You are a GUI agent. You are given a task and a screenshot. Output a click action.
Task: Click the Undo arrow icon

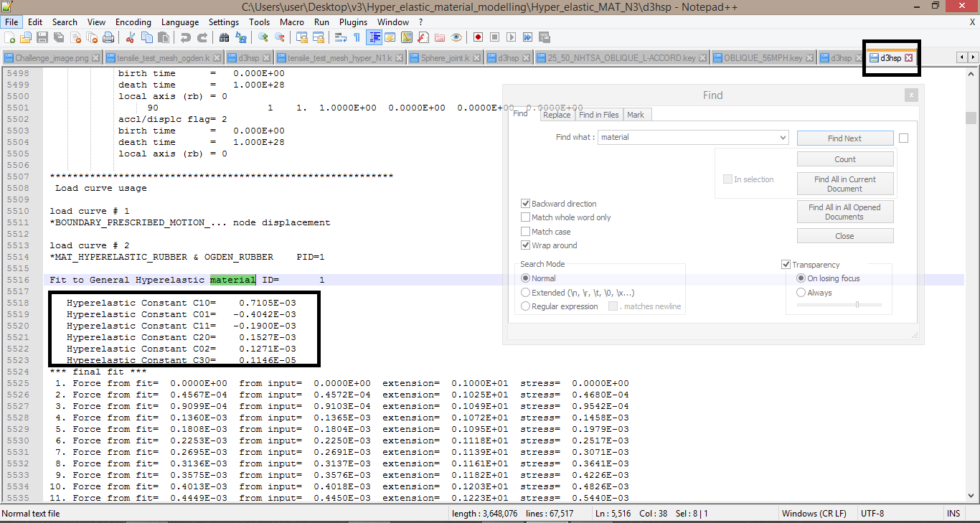point(186,37)
